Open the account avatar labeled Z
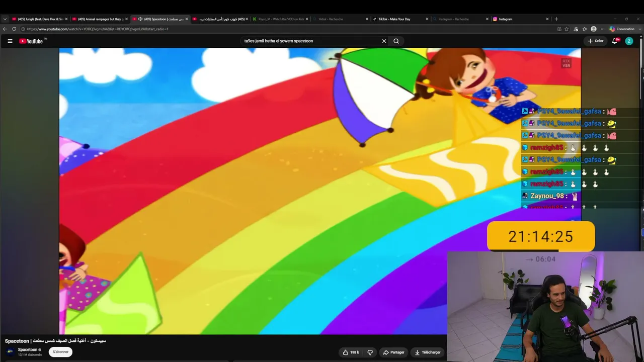Image resolution: width=644 pixels, height=362 pixels. point(629,41)
